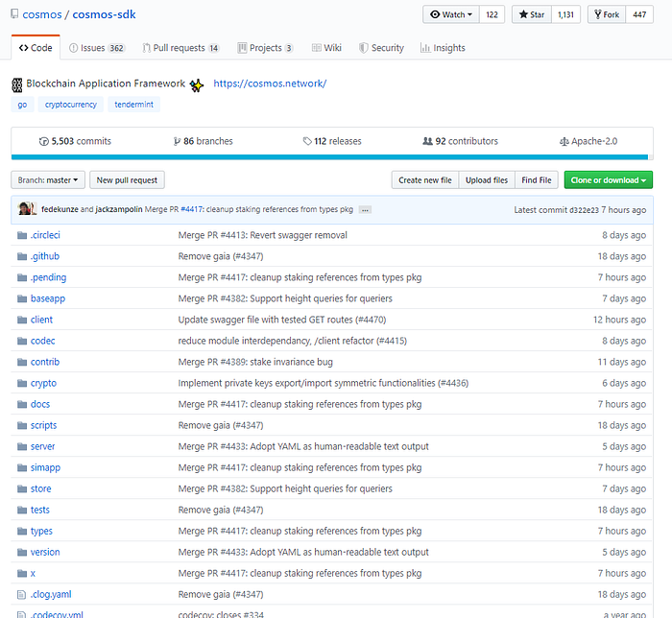Open the Issues tab
Screen dimensions: 672x618
click(x=97, y=48)
